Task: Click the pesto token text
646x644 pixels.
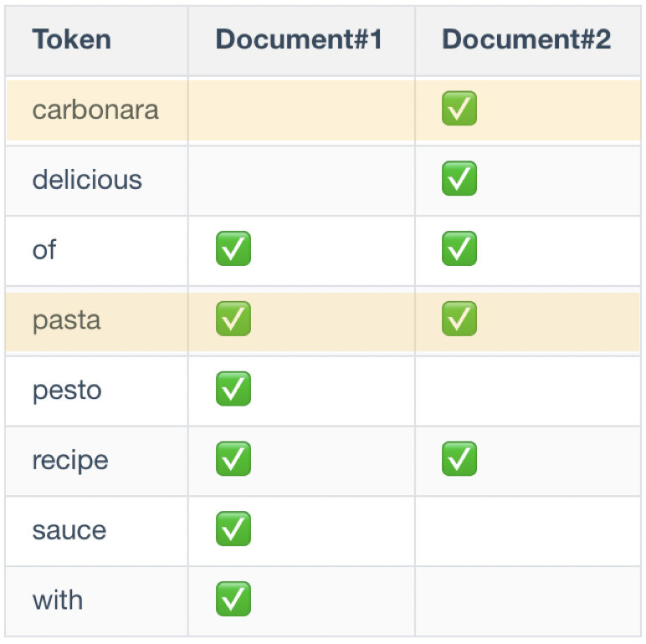Action: (67, 391)
